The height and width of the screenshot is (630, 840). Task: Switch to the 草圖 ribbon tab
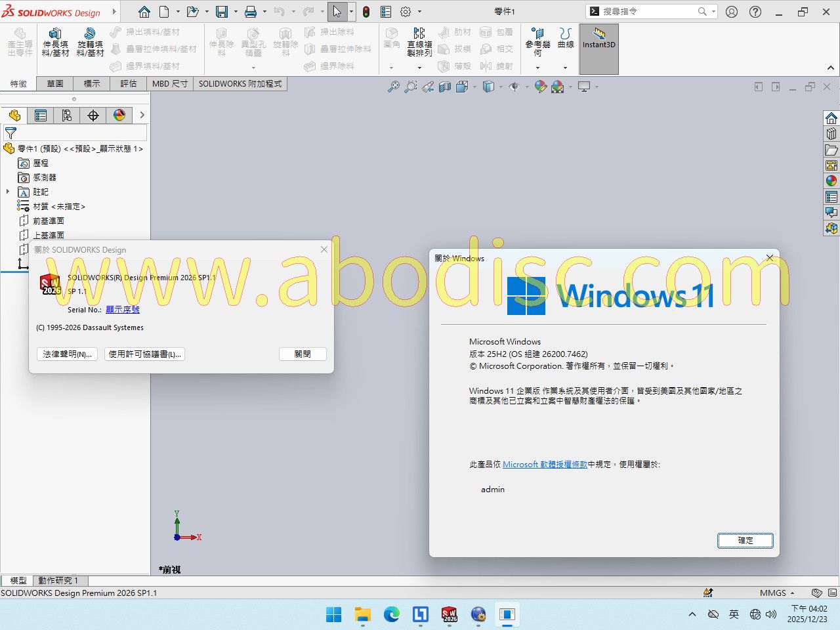tap(55, 83)
